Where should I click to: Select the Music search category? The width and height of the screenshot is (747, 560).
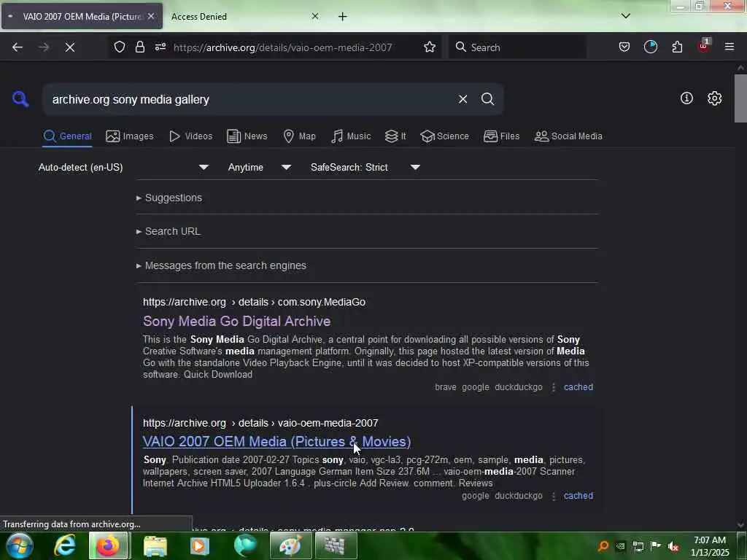point(351,136)
